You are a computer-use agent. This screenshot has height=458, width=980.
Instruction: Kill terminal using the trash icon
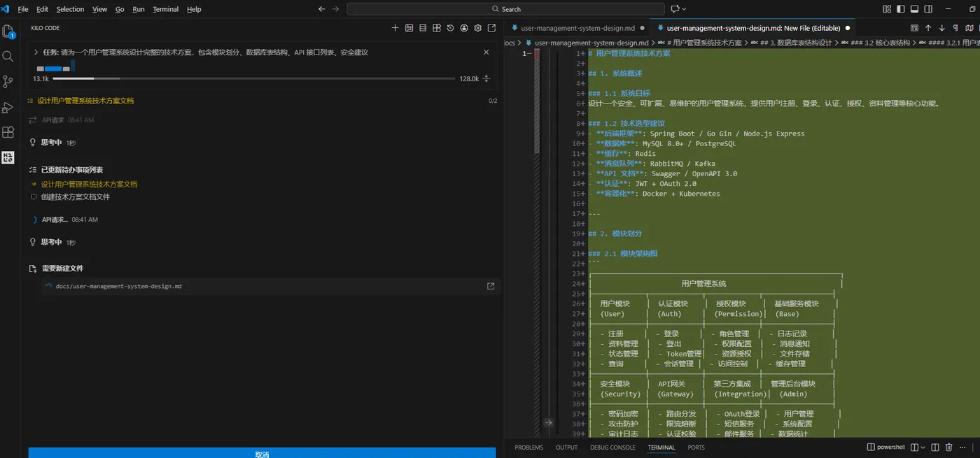click(x=948, y=448)
